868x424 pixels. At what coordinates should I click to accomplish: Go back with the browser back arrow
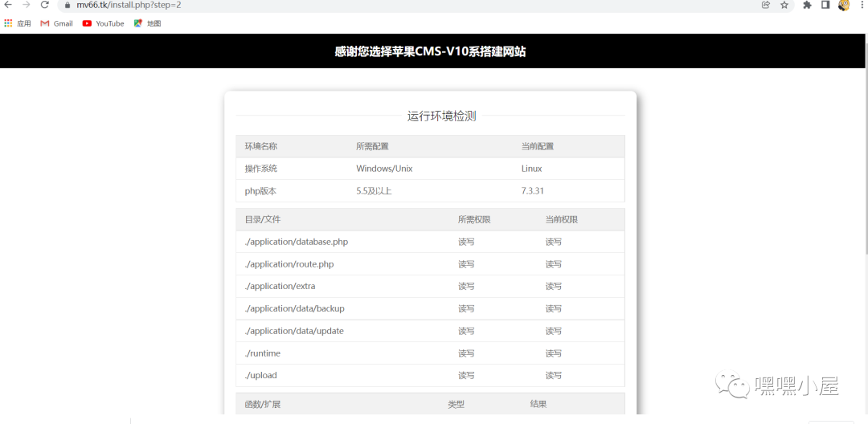[8, 5]
